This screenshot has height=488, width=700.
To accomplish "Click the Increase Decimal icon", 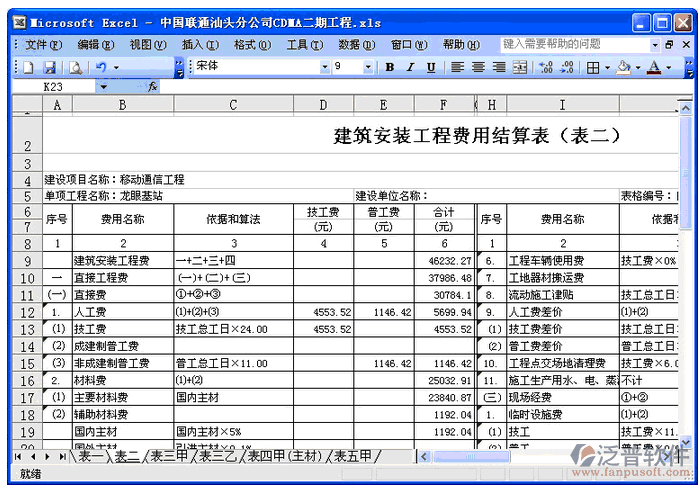I will pyautogui.click(x=546, y=67).
